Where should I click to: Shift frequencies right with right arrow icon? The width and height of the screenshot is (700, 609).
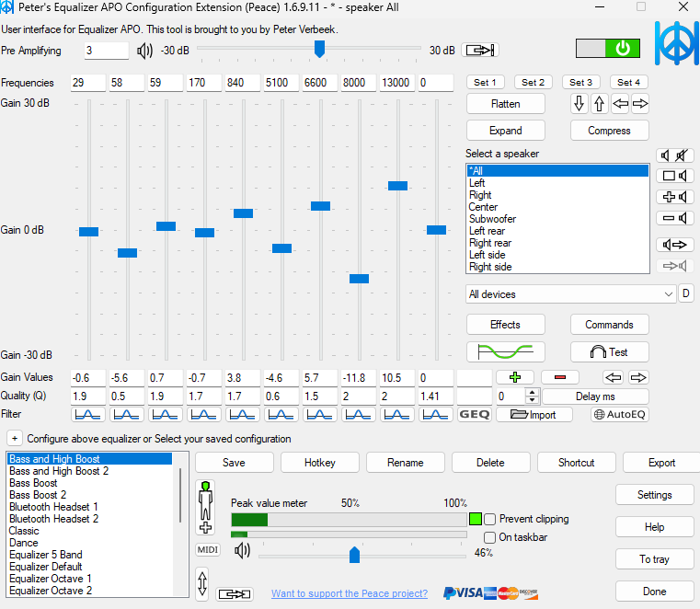point(640,104)
